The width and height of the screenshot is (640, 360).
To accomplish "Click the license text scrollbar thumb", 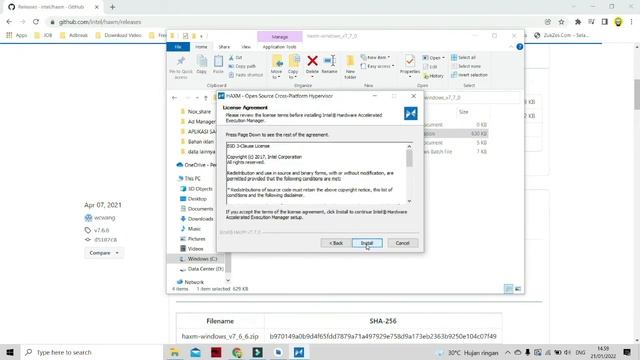I will (409, 158).
